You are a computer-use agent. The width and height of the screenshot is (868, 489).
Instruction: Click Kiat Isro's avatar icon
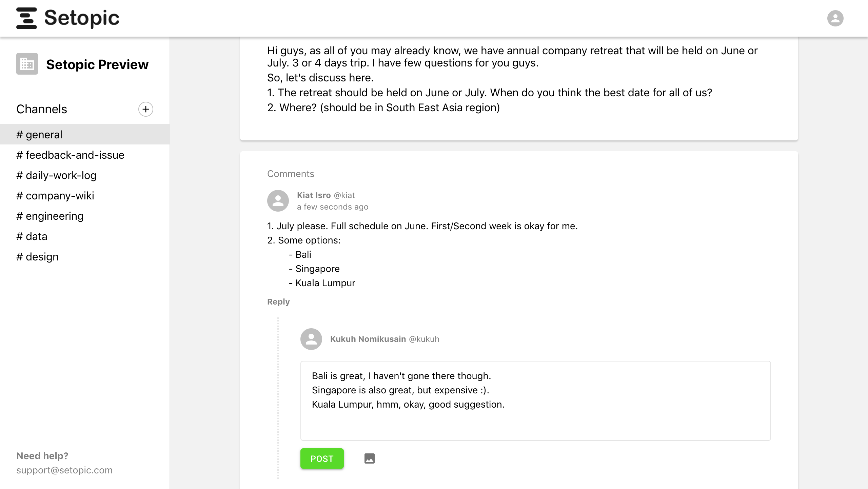pos(278,201)
